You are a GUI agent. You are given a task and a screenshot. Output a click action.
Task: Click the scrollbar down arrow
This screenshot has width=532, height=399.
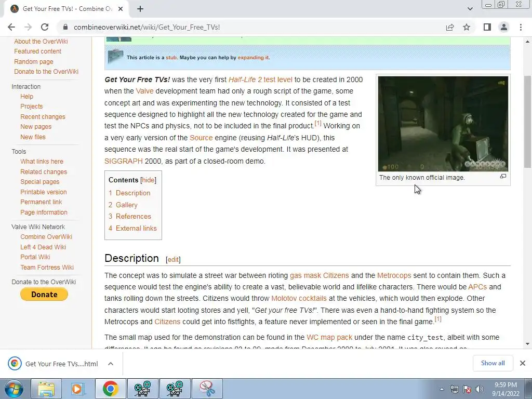pos(527,344)
